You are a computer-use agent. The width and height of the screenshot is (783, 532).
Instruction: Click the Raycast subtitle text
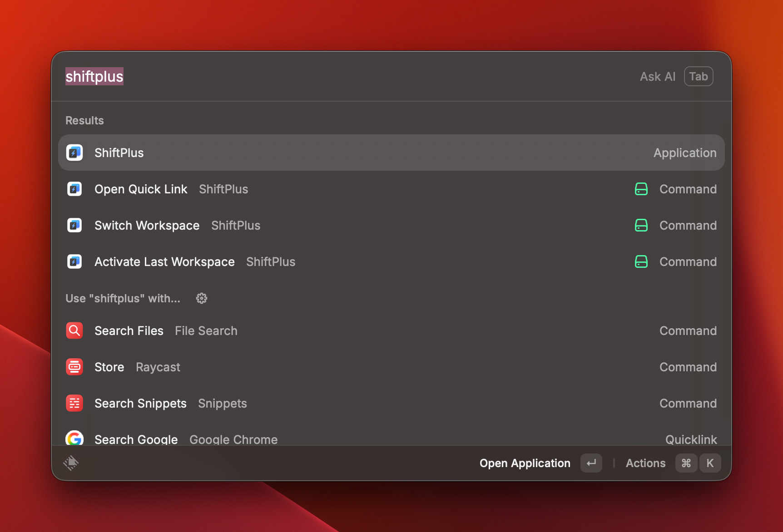click(x=158, y=367)
